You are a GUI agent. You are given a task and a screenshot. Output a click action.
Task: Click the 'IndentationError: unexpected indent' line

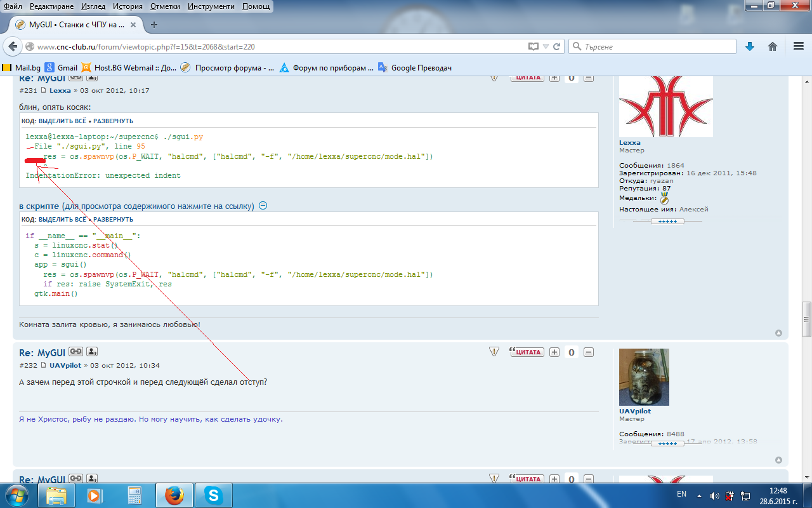click(x=103, y=175)
